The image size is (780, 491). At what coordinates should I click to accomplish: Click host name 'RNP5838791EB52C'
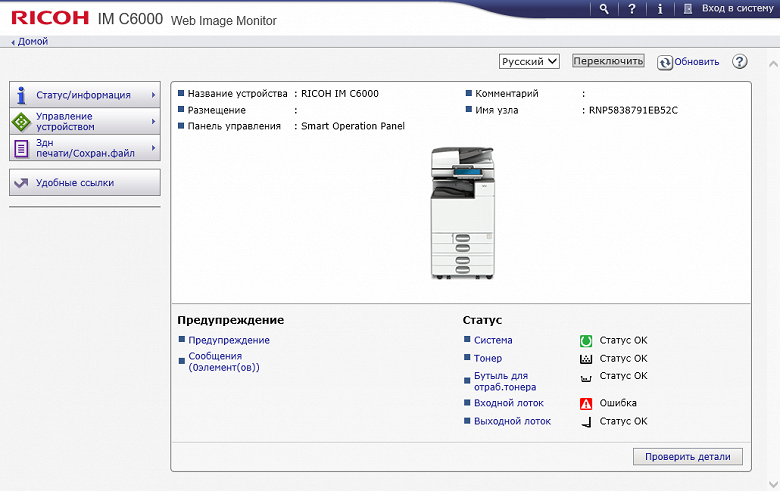[633, 110]
